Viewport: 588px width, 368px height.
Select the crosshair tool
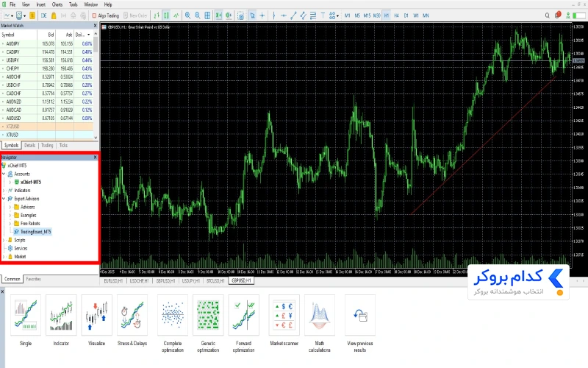(262, 15)
